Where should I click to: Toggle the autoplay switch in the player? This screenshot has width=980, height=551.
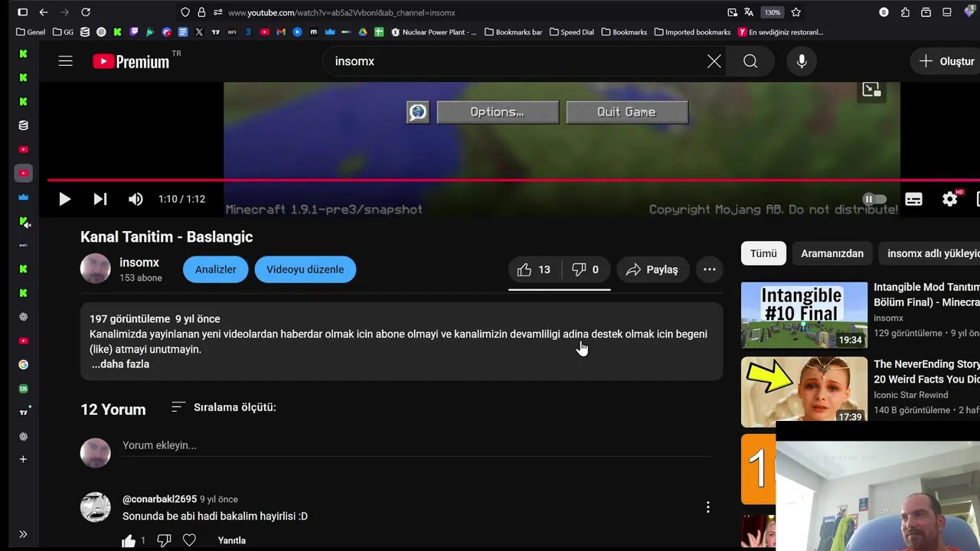point(874,199)
